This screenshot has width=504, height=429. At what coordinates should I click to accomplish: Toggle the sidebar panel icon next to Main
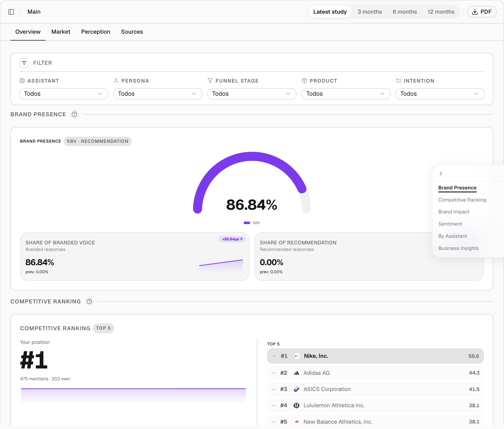pos(11,12)
